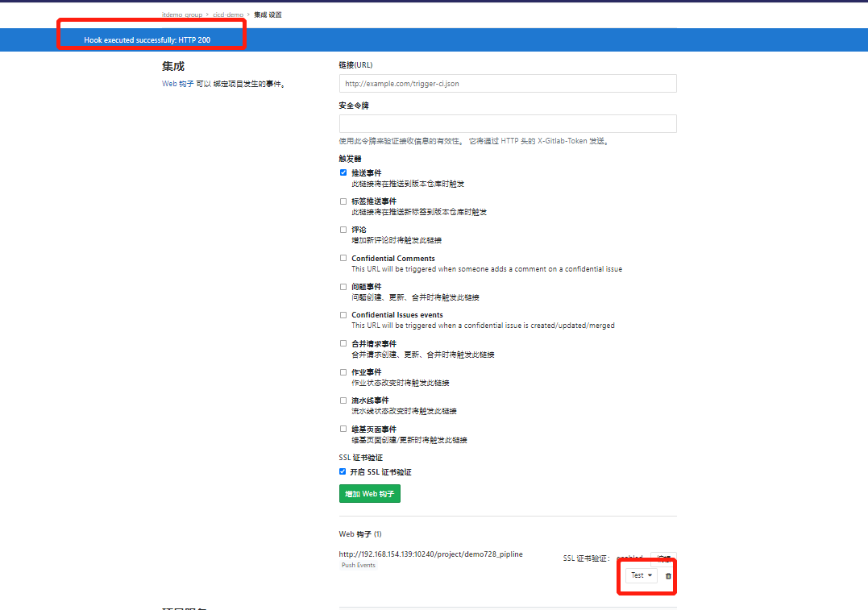Focus the 链接(URL) input field
The image size is (868, 610).
[x=508, y=84]
